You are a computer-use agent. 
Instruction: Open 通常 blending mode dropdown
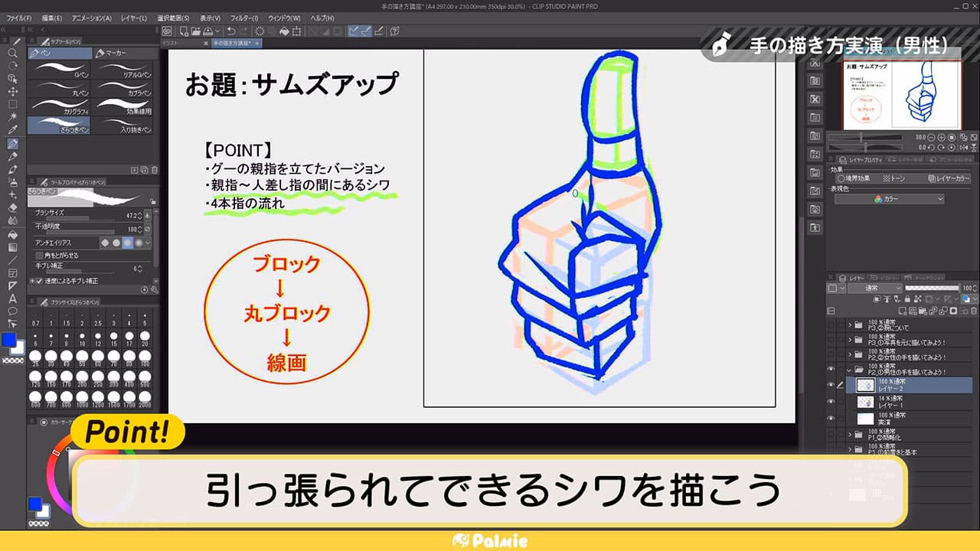[x=874, y=288]
